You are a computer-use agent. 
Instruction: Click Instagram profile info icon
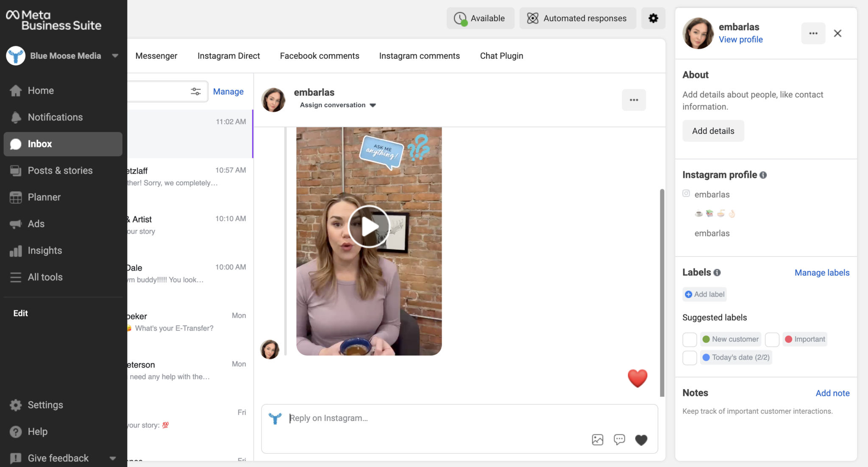[x=763, y=175]
